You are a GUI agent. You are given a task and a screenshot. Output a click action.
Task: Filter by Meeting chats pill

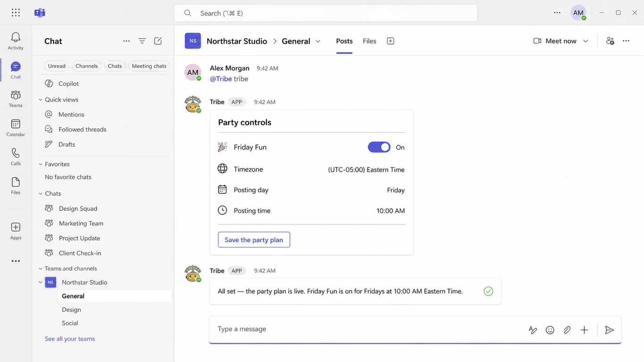pos(149,66)
